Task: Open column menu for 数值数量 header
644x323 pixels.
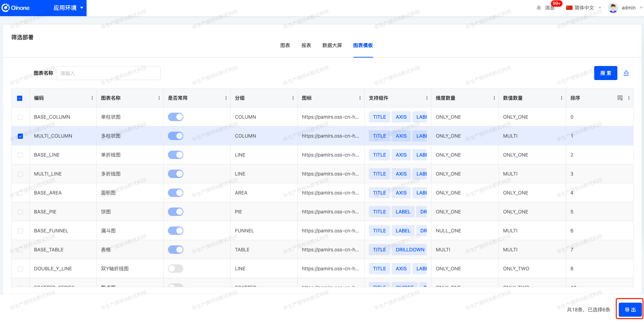Action: tap(562, 98)
